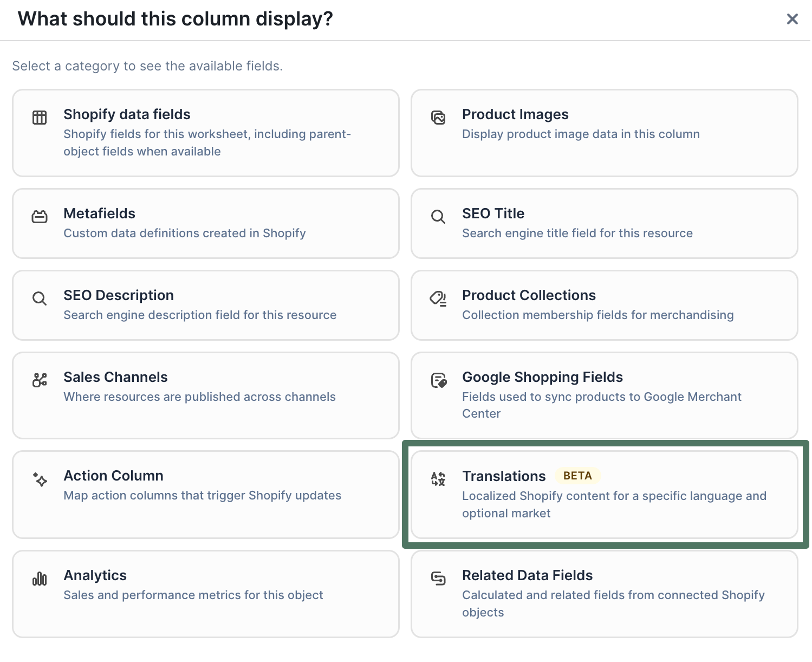This screenshot has width=812, height=662.
Task: Select the Google Shopping Fields title
Action: 542,377
